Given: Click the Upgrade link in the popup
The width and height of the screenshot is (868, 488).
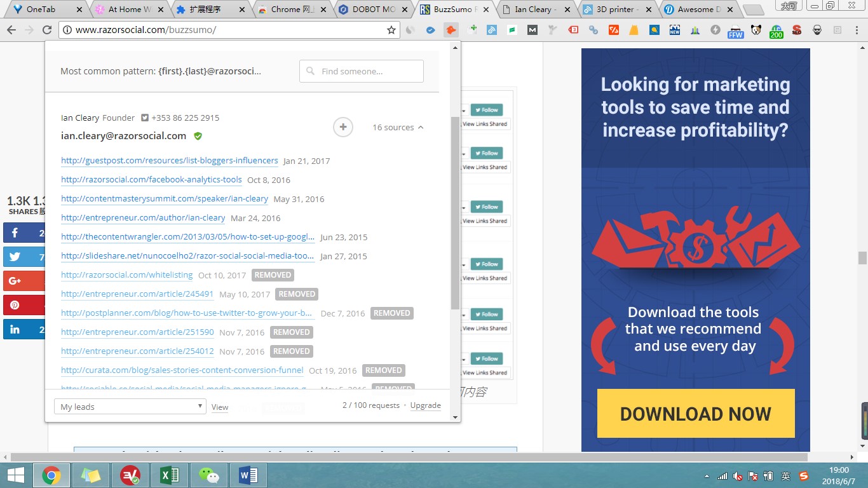Looking at the screenshot, I should pos(425,405).
